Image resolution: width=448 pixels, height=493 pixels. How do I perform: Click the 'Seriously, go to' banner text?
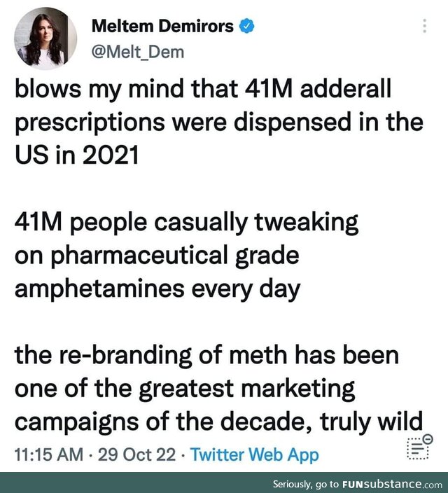[x=306, y=484]
